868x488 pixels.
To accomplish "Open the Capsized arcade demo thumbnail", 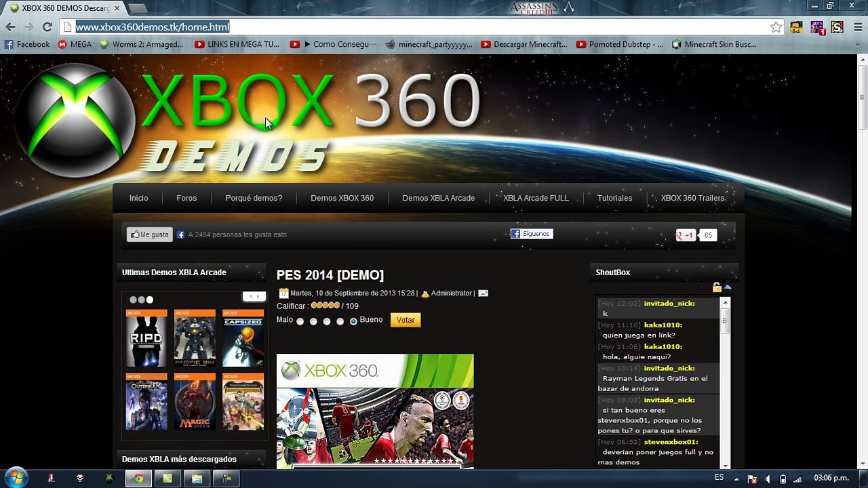I will tap(243, 338).
